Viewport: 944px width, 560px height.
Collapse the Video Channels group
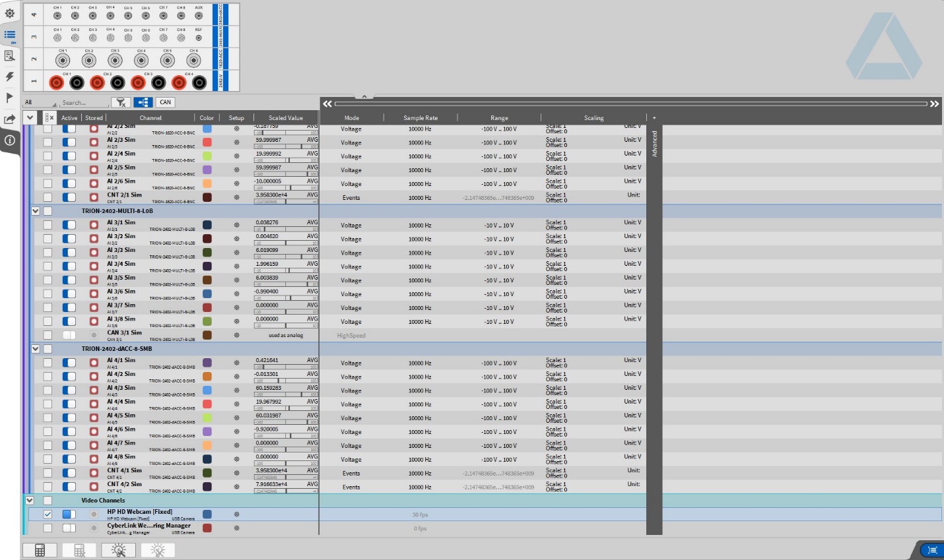click(x=30, y=501)
